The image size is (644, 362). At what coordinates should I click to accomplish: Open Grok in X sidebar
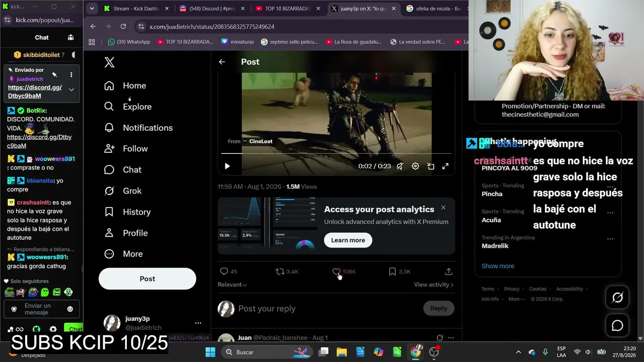[123, 191]
